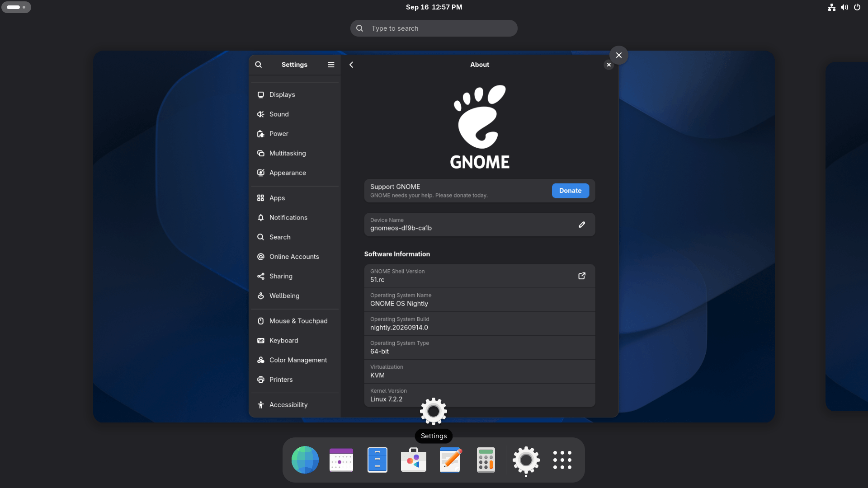The image size is (868, 488).
Task: Open Calendar app from the dock
Action: 341,460
